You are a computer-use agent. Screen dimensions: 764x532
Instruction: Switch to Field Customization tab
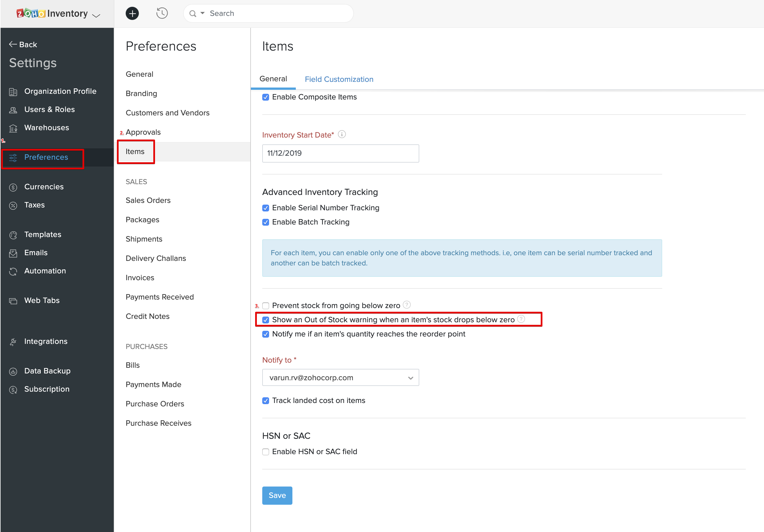point(339,79)
